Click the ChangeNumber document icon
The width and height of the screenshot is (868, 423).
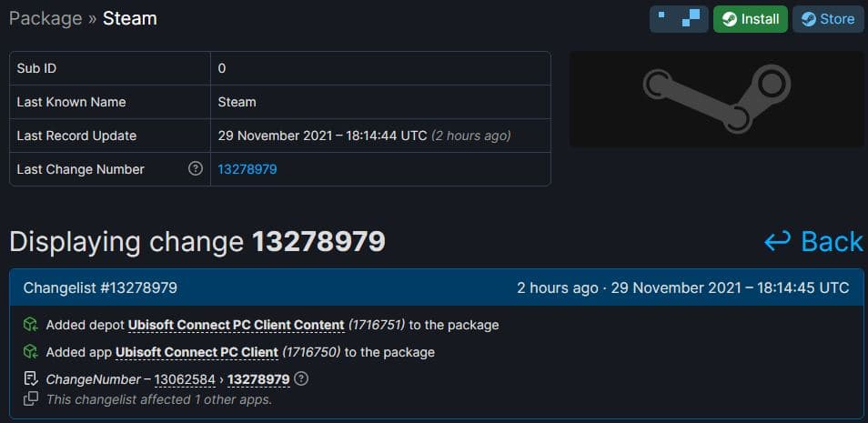(x=30, y=379)
